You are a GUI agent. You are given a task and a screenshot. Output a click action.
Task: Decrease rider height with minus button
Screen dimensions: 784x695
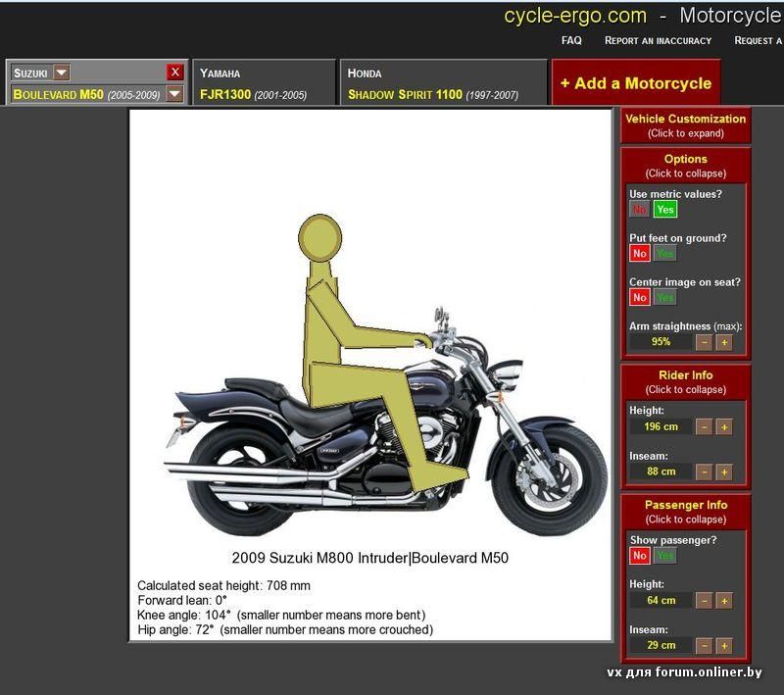(704, 426)
